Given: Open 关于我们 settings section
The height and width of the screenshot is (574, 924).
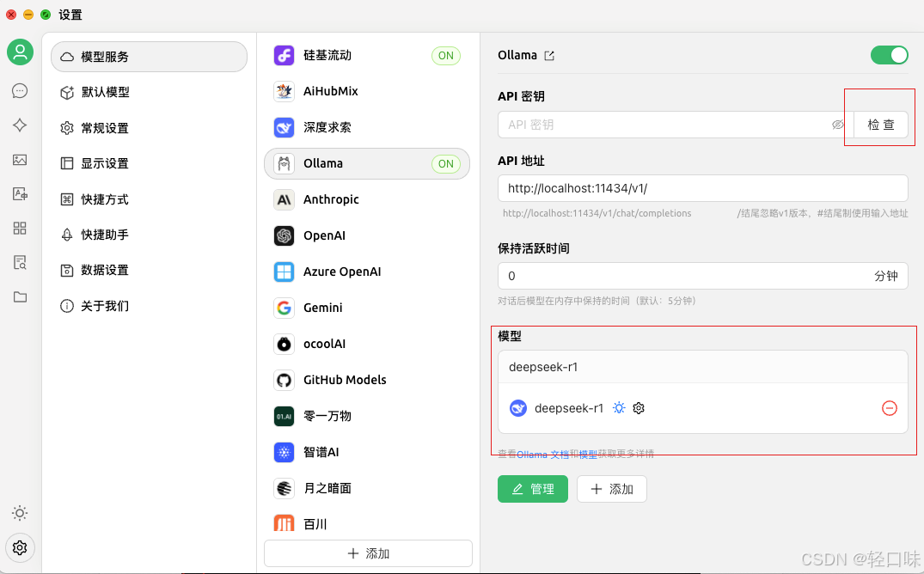Looking at the screenshot, I should [149, 306].
